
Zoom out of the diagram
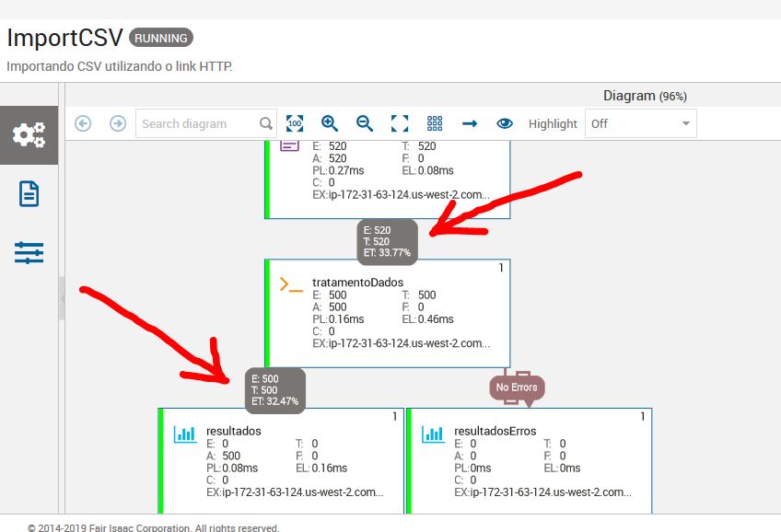pos(365,122)
